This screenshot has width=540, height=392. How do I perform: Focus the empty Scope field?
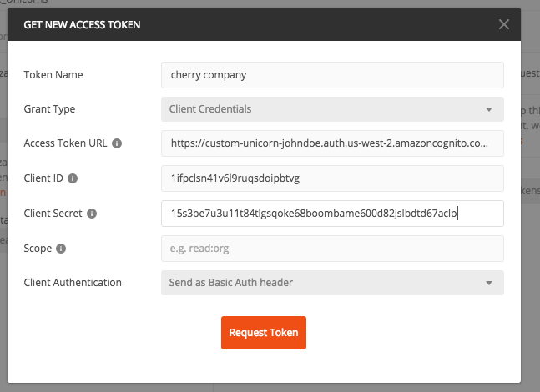[332, 249]
